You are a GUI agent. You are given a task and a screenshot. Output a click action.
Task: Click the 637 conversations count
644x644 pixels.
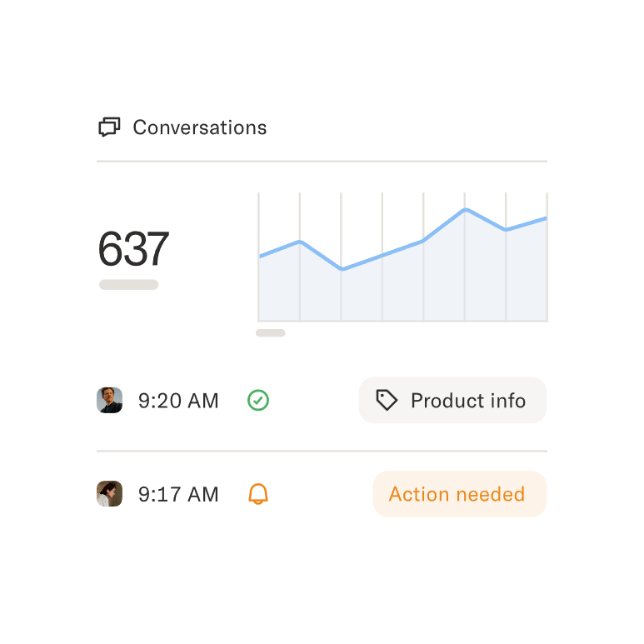coord(133,248)
